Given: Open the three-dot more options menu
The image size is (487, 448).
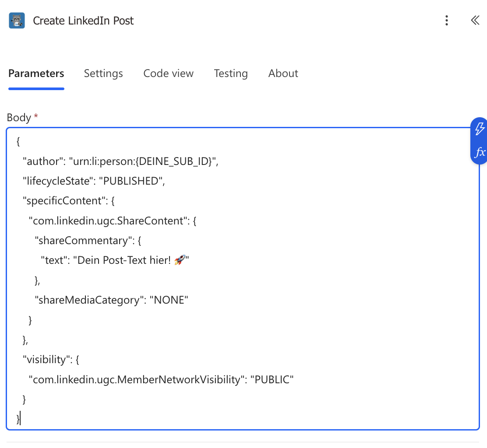Looking at the screenshot, I should tap(447, 21).
